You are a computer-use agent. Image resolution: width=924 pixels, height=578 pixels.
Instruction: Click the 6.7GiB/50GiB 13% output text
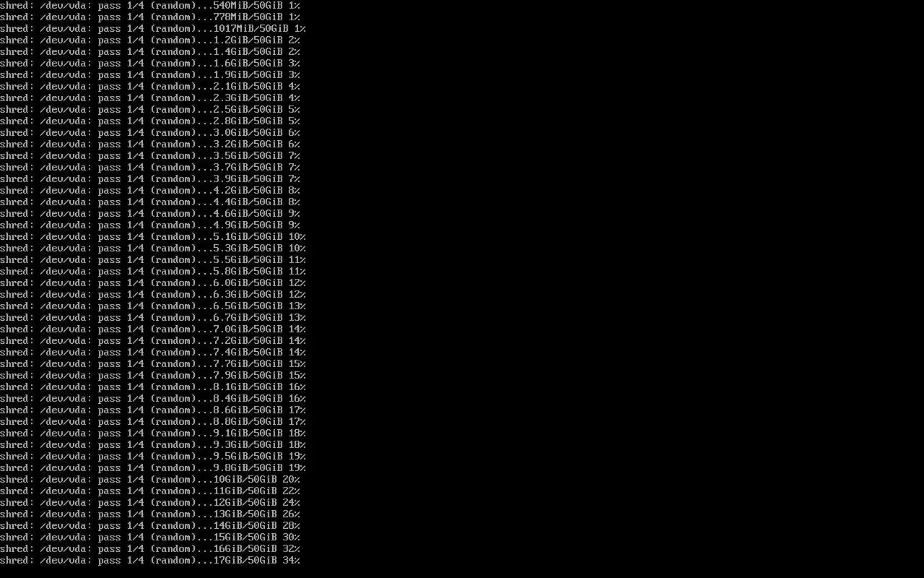(x=153, y=317)
